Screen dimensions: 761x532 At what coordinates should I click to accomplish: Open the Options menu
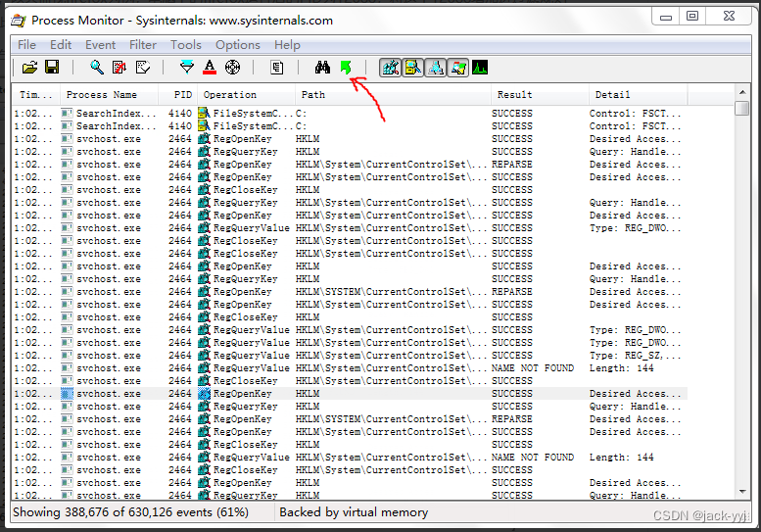(x=238, y=45)
